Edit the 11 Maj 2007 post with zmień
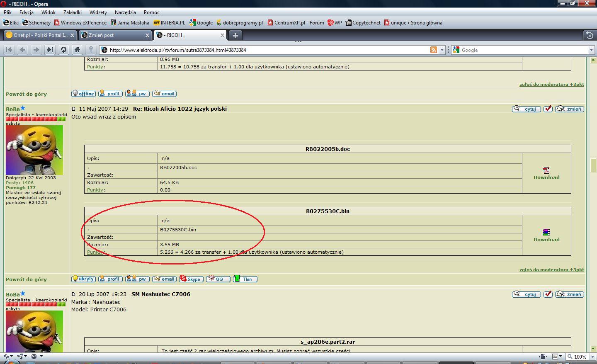The width and height of the screenshot is (597, 364). tap(570, 109)
